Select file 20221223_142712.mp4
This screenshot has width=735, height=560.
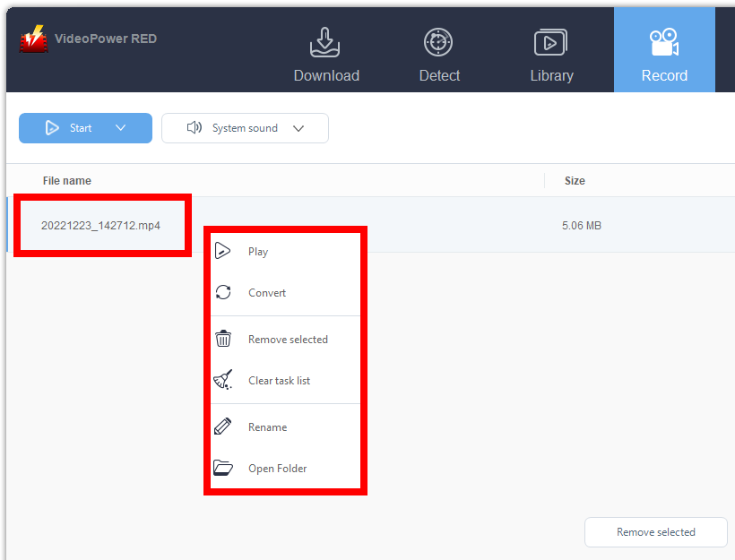click(x=100, y=226)
